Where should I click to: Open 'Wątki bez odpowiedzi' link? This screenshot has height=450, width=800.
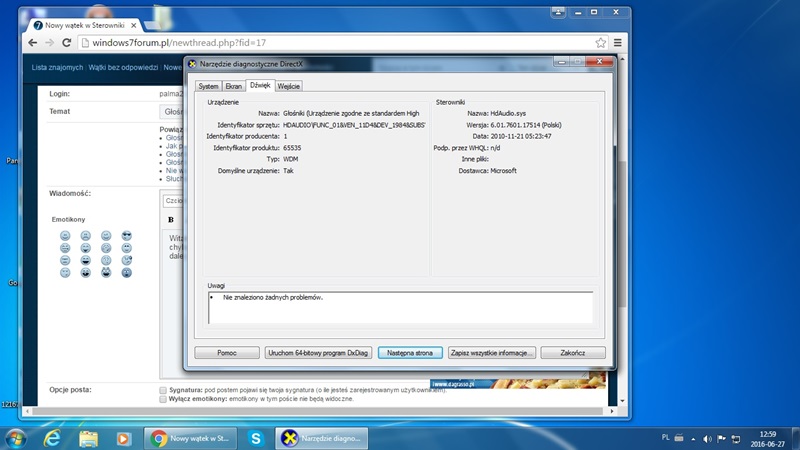pos(123,67)
